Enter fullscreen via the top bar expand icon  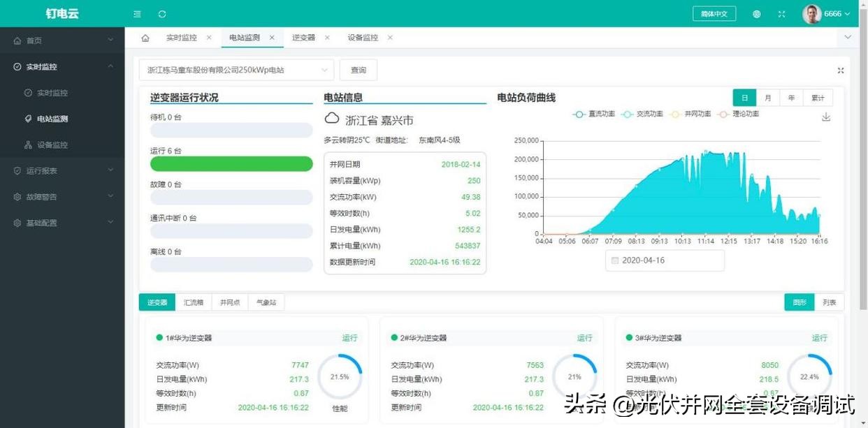tap(781, 13)
